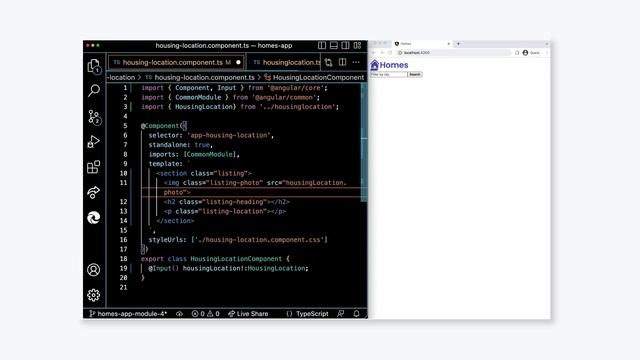Open the Customize Layout icon

click(358, 45)
